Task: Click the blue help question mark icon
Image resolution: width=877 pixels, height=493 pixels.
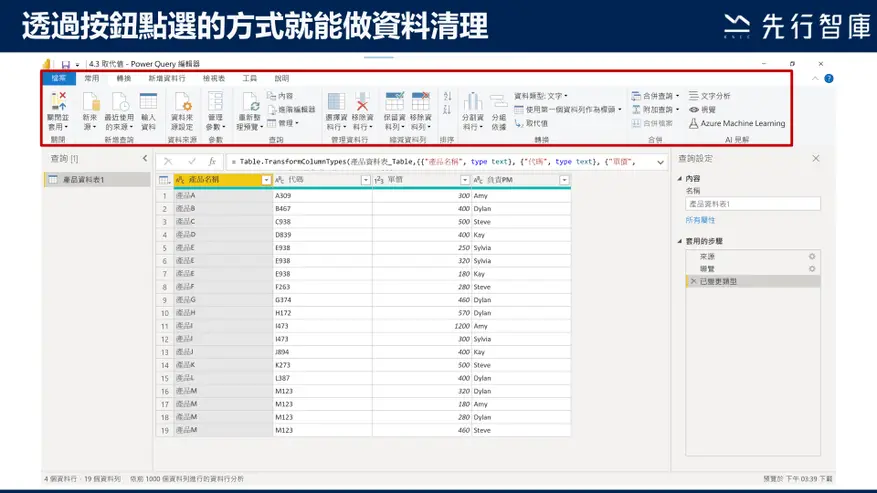Action: (x=829, y=79)
